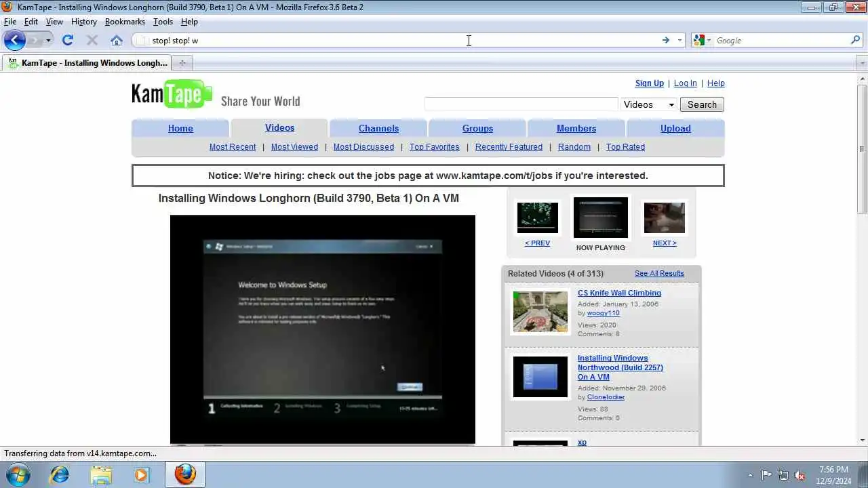The height and width of the screenshot is (488, 868).
Task: Click the Random link
Action: pos(574,147)
